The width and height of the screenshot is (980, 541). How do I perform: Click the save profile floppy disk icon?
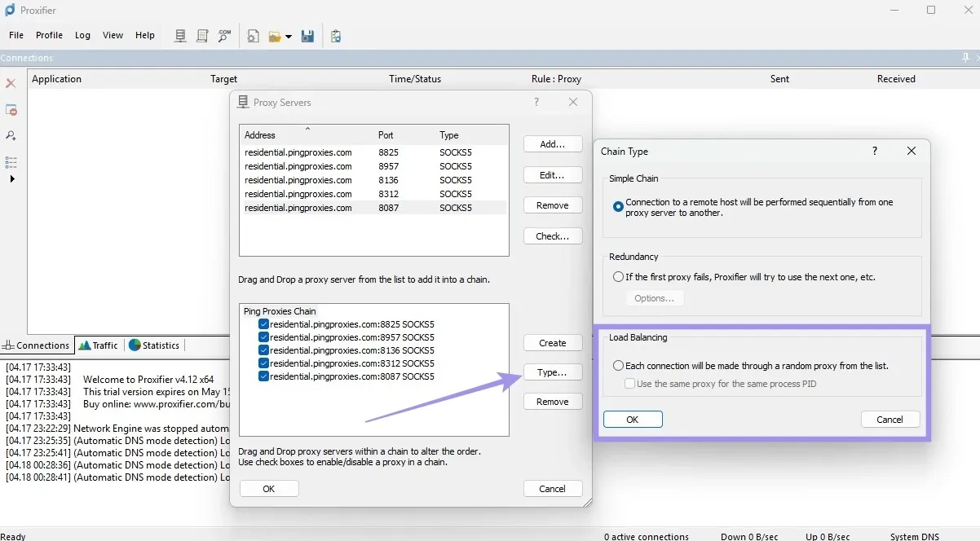(x=307, y=36)
